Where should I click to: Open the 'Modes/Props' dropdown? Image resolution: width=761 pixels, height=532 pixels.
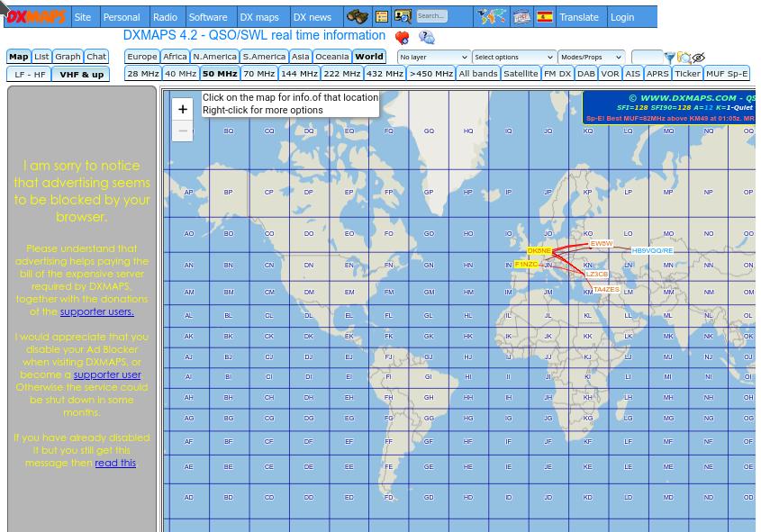pyautogui.click(x=591, y=58)
